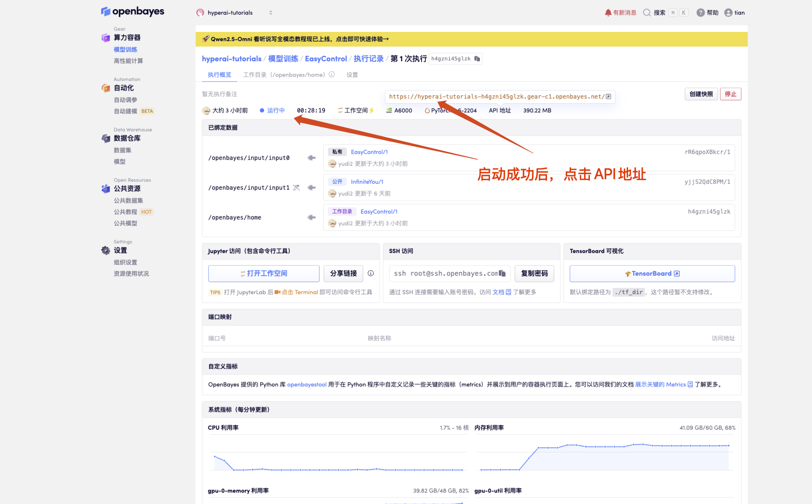Screen dimensions: 812x504
Task: Select 组织设置 in the sidebar
Action: [x=125, y=262]
